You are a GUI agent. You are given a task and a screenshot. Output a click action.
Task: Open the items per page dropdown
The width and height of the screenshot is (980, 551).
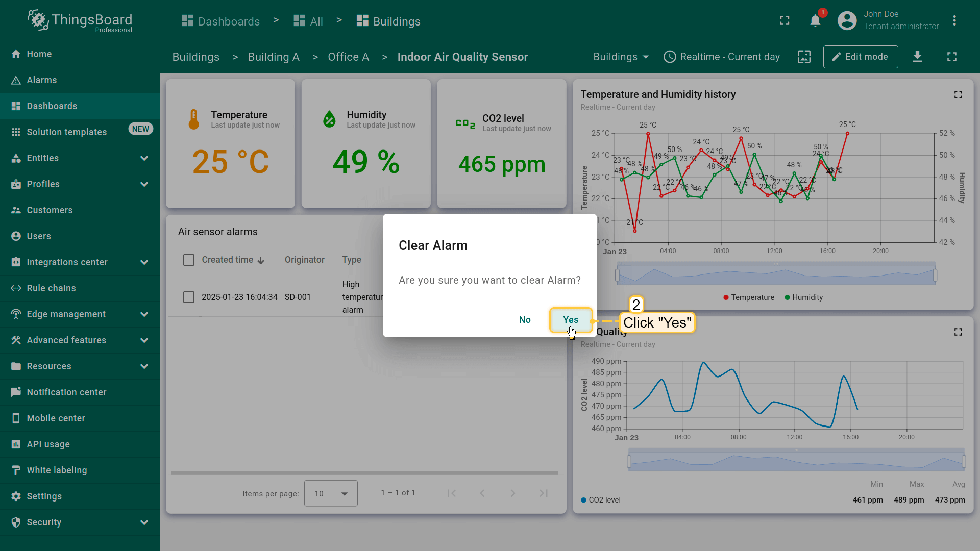331,493
